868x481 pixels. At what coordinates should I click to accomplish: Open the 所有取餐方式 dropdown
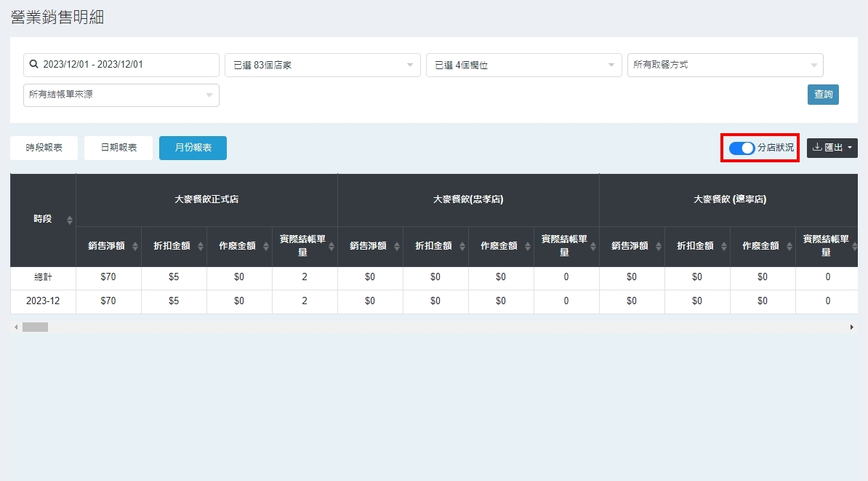tap(725, 65)
